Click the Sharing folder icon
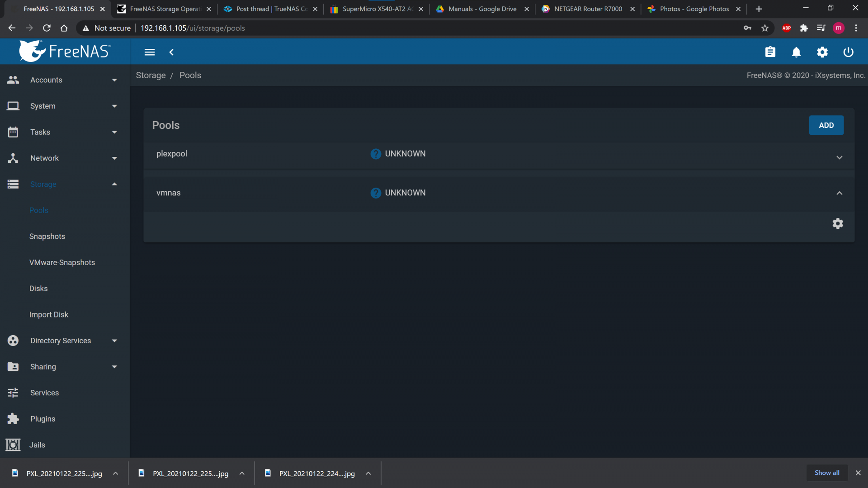This screenshot has width=868, height=488. coord(13,367)
